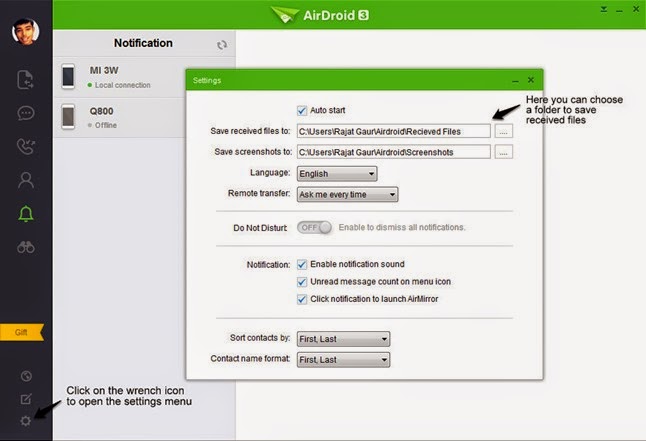646x441 pixels.
Task: Open the Notification bell icon
Action: click(26, 213)
